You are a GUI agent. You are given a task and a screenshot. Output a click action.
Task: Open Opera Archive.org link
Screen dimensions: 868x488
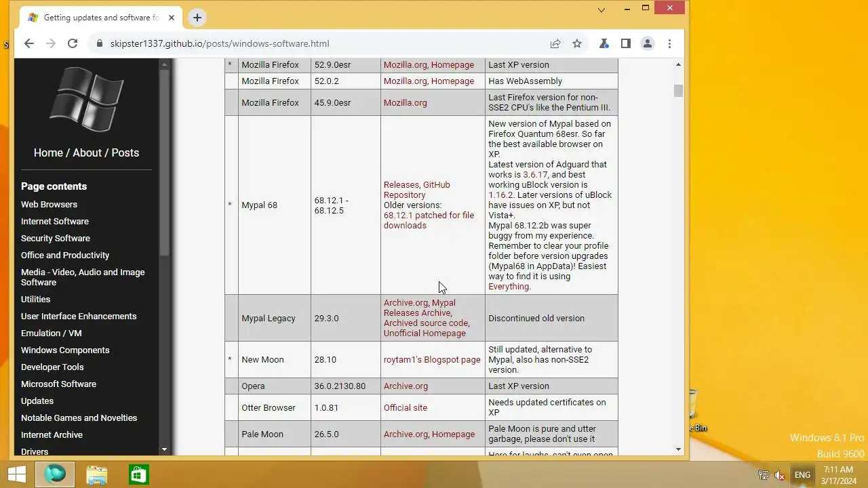point(406,386)
